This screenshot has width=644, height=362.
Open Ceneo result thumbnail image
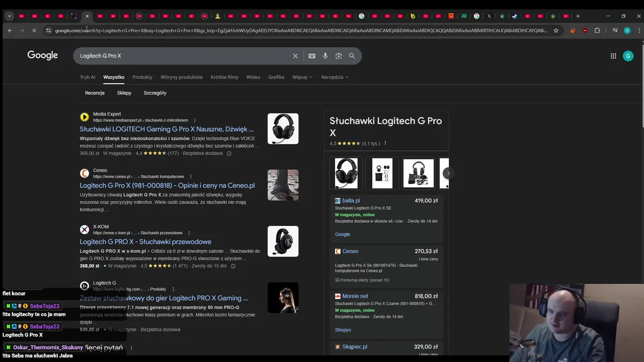pyautogui.click(x=283, y=185)
